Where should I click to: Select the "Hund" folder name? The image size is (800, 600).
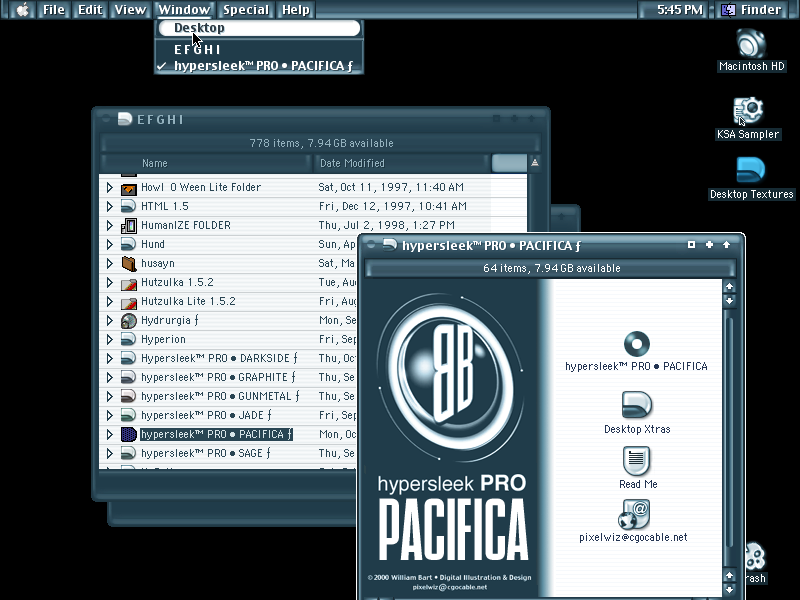(x=153, y=244)
